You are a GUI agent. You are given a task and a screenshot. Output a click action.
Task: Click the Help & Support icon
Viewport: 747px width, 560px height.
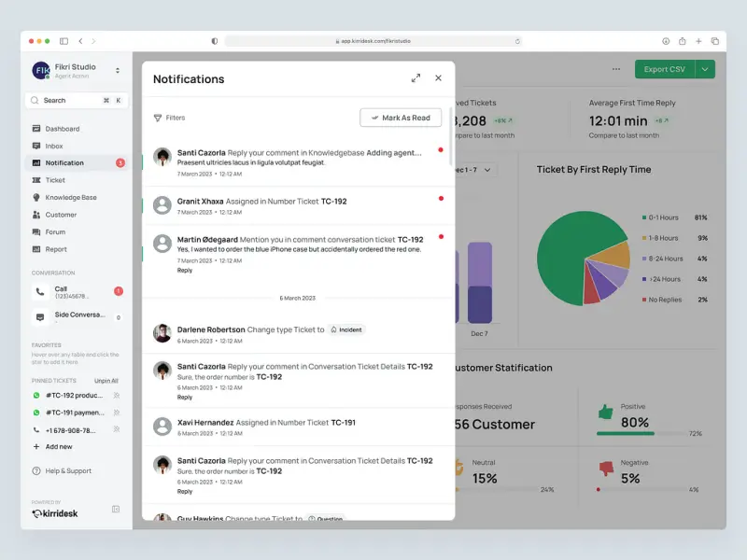click(37, 470)
